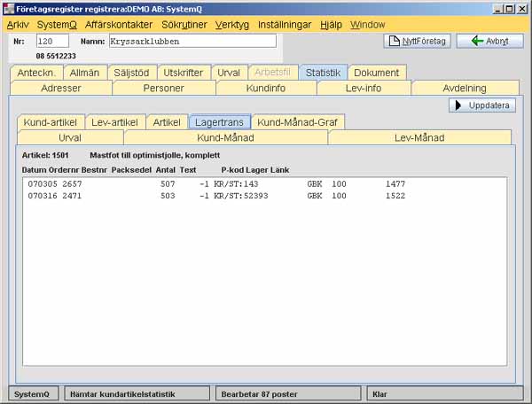Open the Kund-Månad sub-tab
Image resolution: width=532 pixels, height=404 pixels.
point(225,137)
